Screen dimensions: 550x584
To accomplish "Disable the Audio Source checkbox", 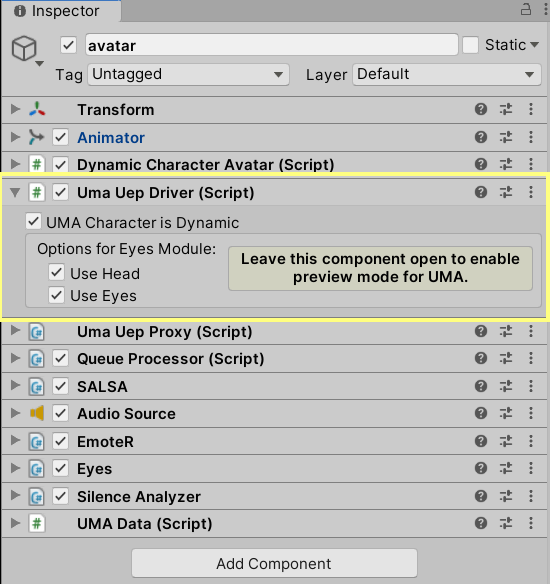I will click(x=60, y=413).
